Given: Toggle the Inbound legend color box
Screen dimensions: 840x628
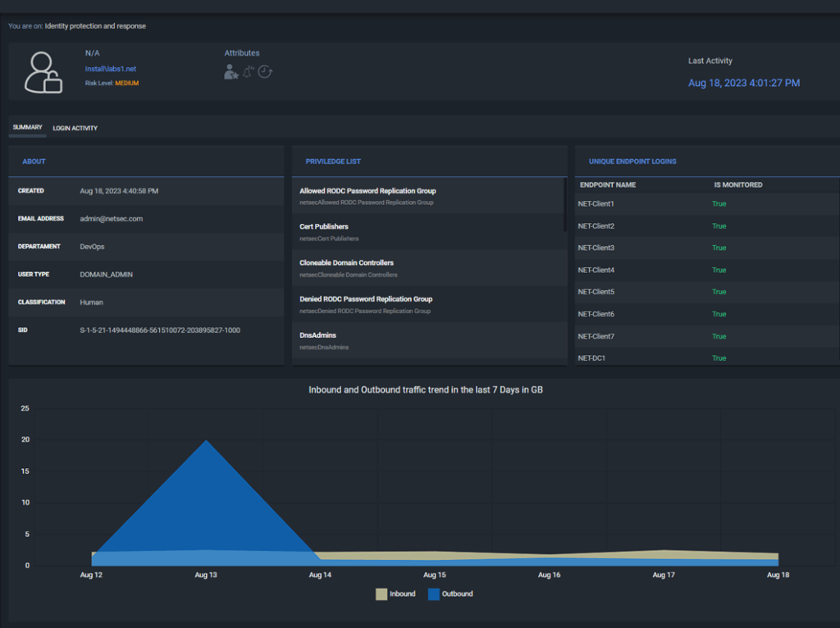Looking at the screenshot, I should pyautogui.click(x=381, y=594).
